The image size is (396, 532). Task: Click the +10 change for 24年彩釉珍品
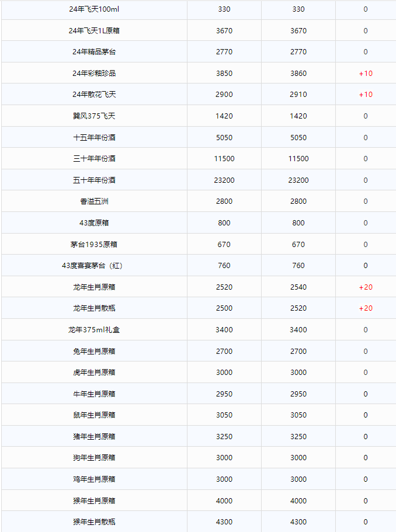(366, 74)
